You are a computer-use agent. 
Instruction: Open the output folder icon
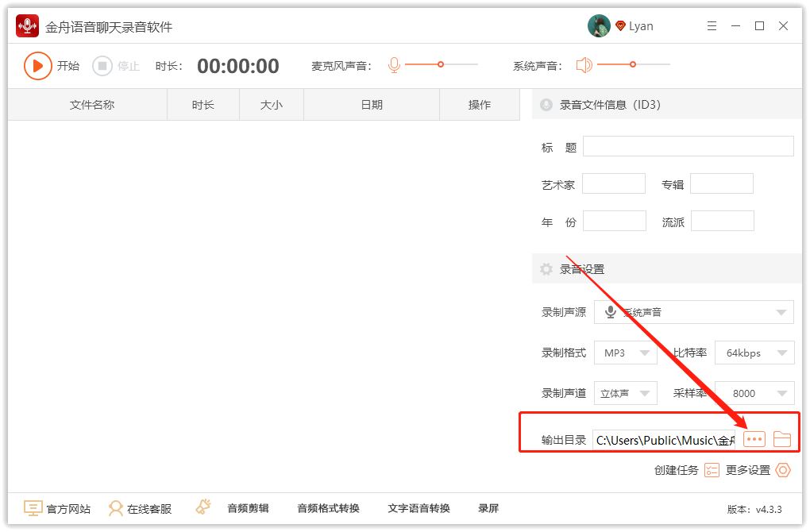click(782, 439)
